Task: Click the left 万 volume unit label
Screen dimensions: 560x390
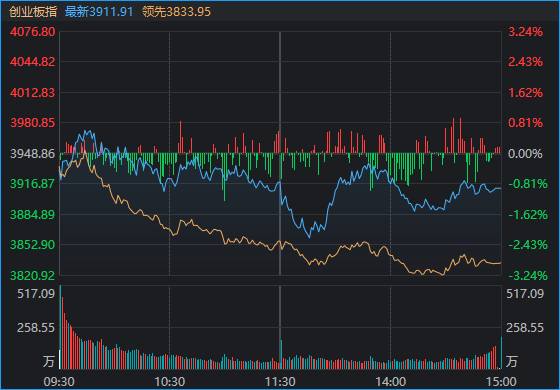Action: pyautogui.click(x=49, y=361)
